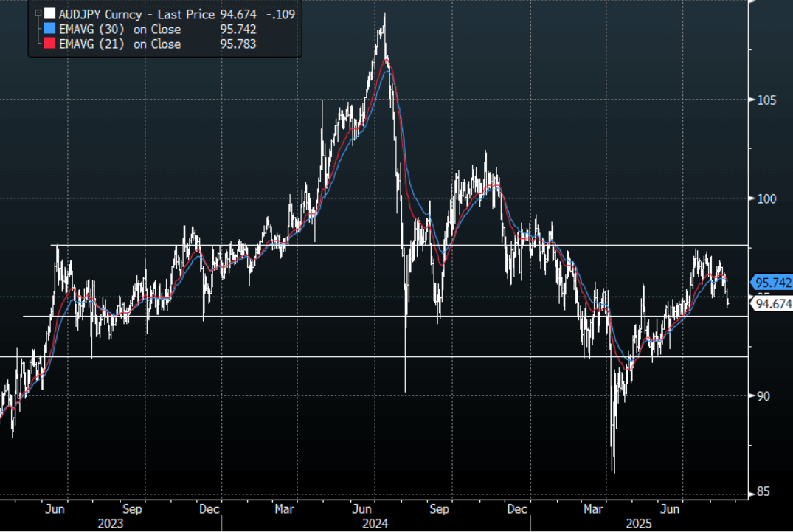
Task: Select the EMAVG (30) on Close legend entry
Action: coord(120,30)
